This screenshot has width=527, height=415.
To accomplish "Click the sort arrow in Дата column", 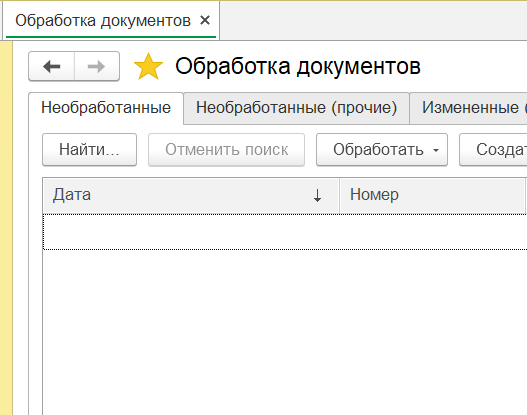I will coord(317,195).
